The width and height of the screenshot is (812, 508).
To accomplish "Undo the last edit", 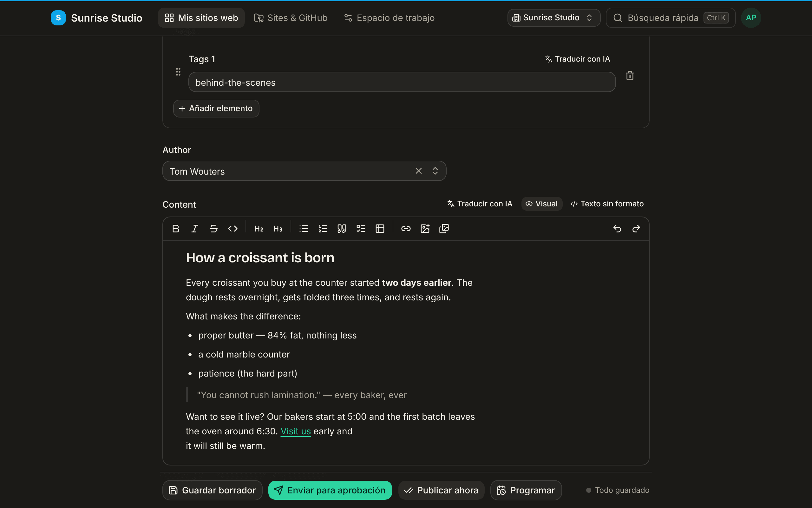I will (617, 229).
